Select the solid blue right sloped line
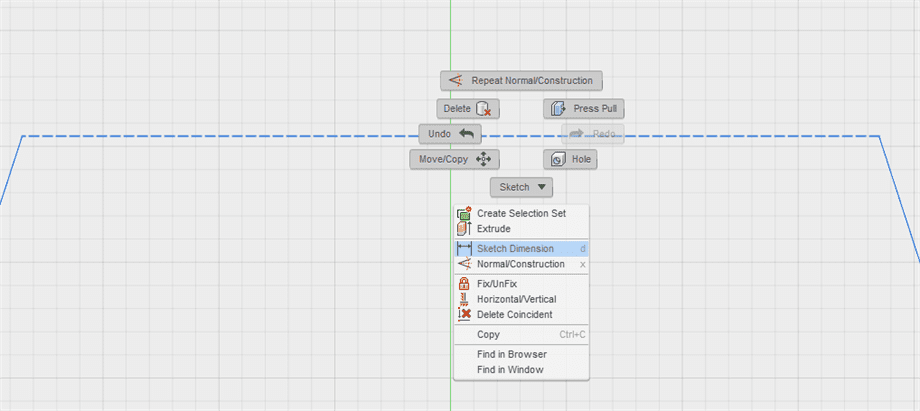The height and width of the screenshot is (411, 920). point(899,198)
